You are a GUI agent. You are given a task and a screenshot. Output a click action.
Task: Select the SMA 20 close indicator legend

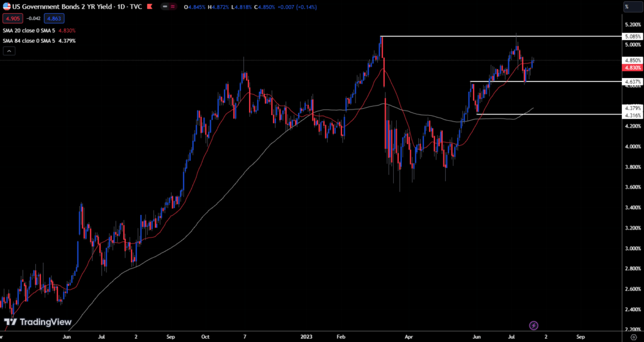tap(29, 31)
